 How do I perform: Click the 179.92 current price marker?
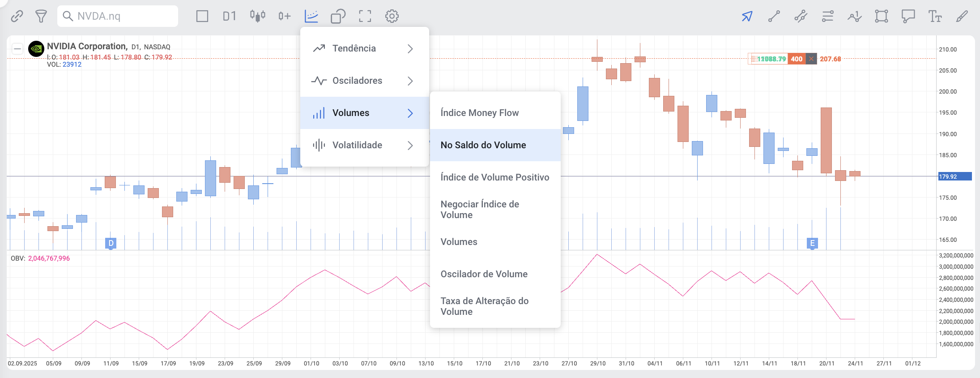(954, 176)
